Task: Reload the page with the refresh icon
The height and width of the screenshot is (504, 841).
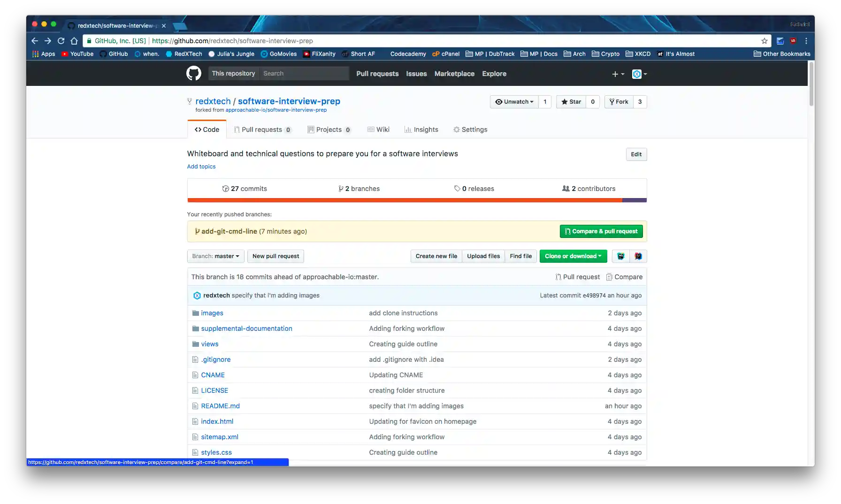Action: pos(61,41)
